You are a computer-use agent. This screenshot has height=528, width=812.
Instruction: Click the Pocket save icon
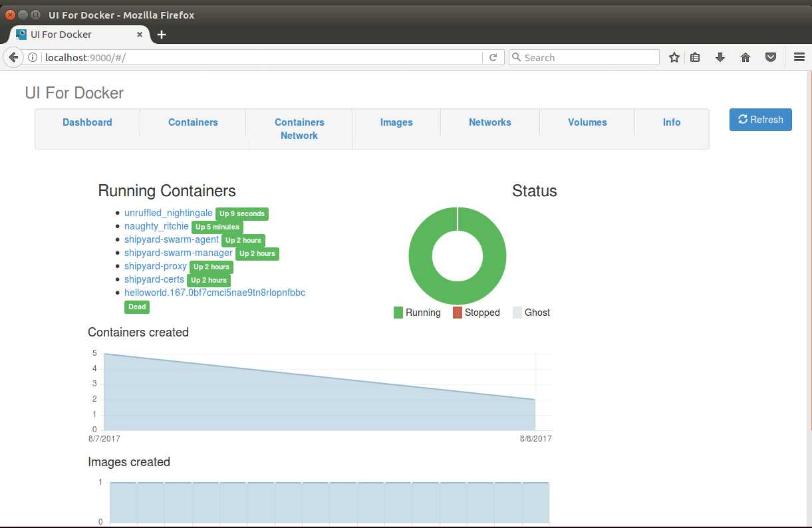pos(771,57)
